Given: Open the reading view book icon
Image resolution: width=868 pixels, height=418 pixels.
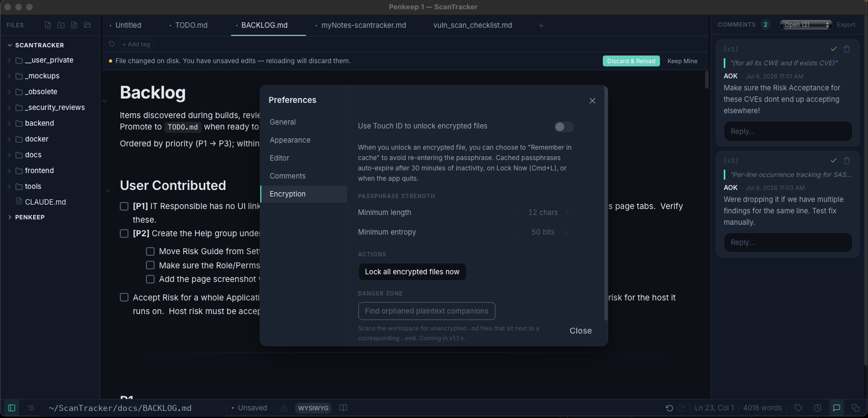Looking at the screenshot, I should tap(343, 408).
